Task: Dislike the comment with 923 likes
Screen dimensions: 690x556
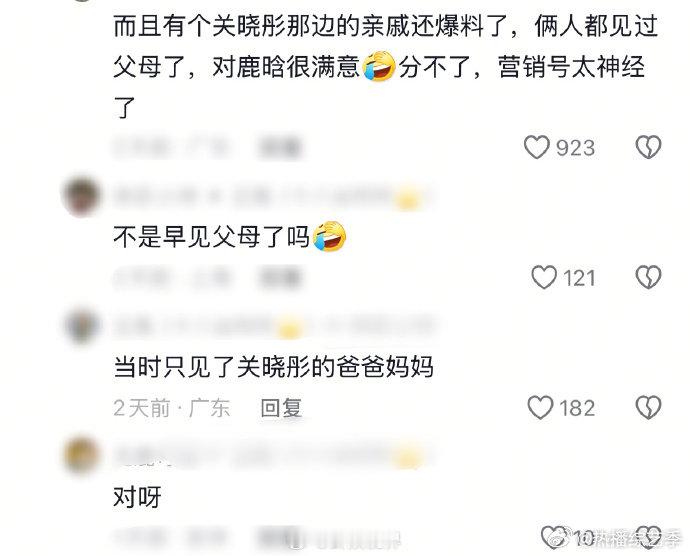Action: tap(649, 147)
